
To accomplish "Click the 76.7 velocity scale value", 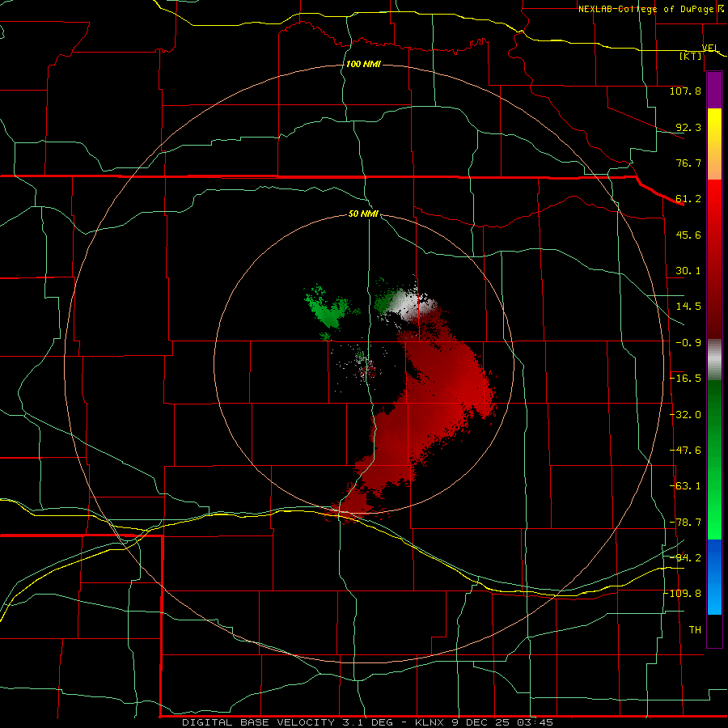I will (688, 163).
